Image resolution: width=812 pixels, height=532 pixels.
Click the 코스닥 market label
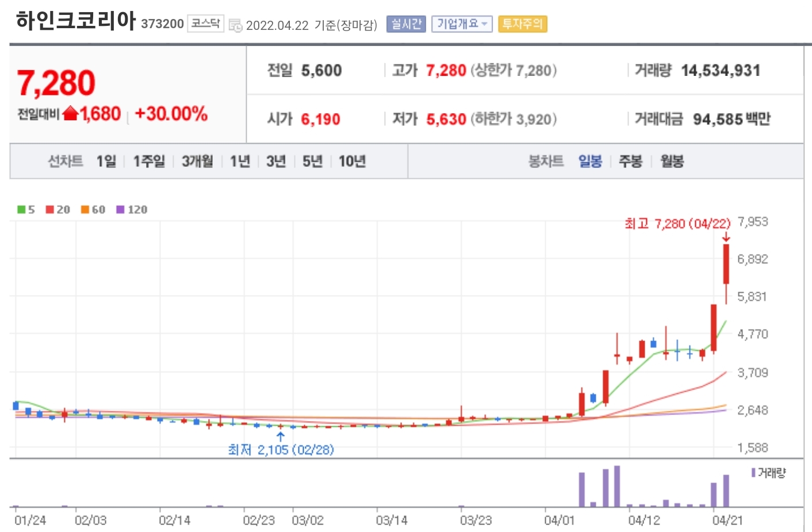click(205, 24)
